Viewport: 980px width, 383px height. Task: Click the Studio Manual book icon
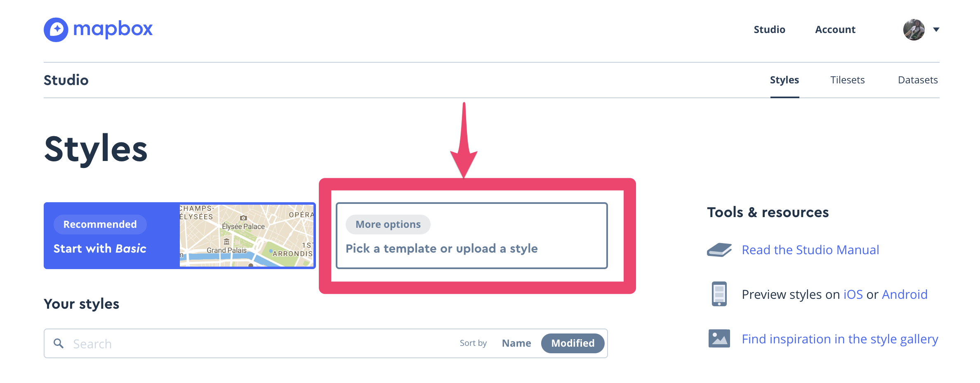[x=719, y=250]
